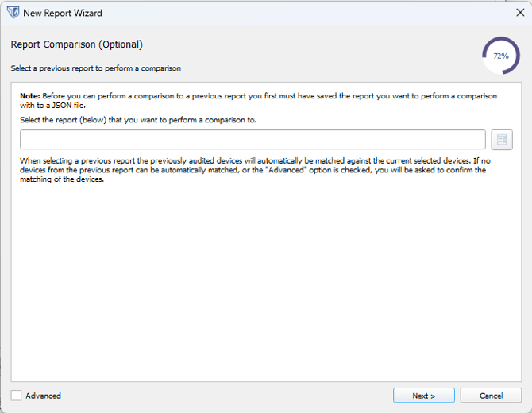The height and width of the screenshot is (413, 532).
Task: Cancel the report wizard
Action: point(491,396)
